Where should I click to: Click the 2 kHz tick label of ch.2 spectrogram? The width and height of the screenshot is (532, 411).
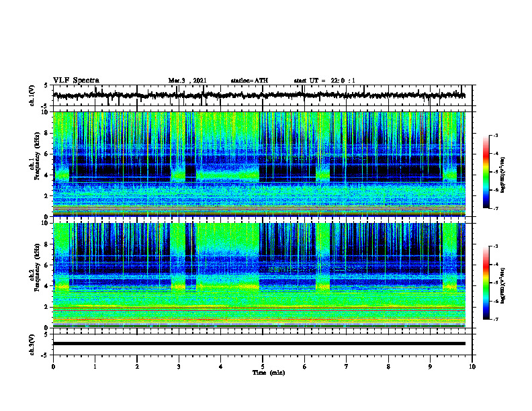coord(46,307)
